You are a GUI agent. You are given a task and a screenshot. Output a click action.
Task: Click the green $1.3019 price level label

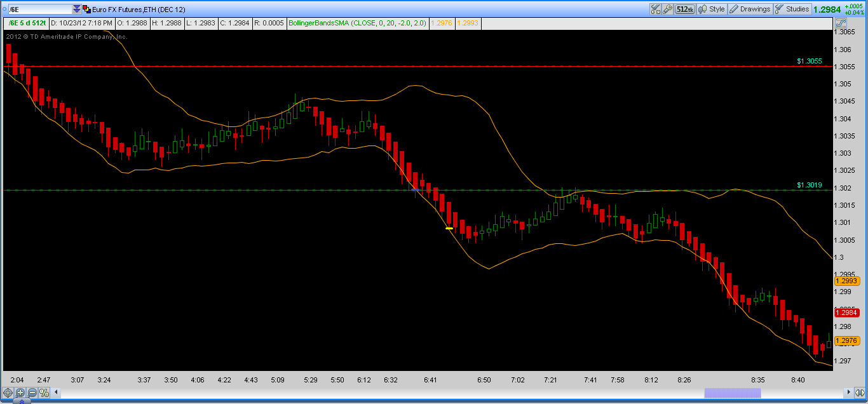(810, 185)
